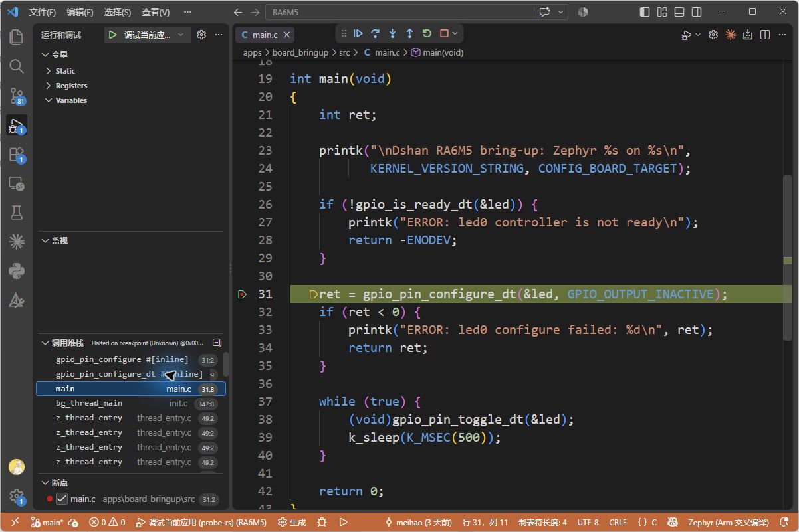Collapse the 调用堆栈 section
Image resolution: width=799 pixels, height=532 pixels.
(68, 343)
